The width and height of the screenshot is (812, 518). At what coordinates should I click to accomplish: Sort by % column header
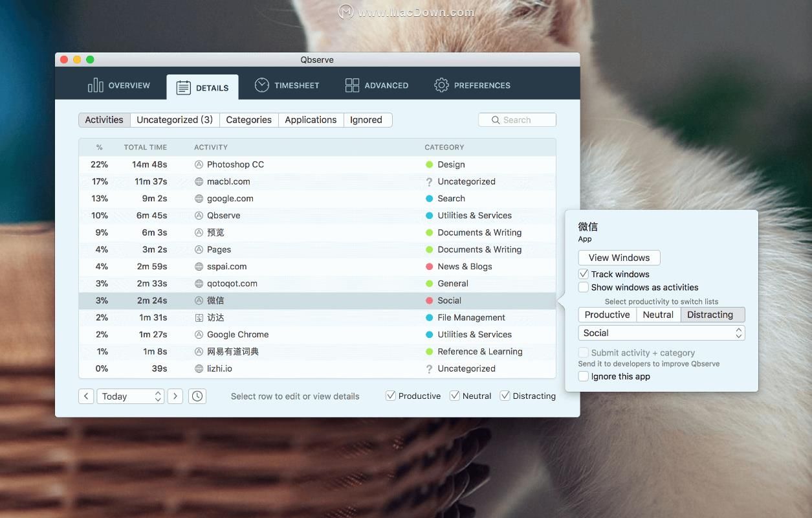(100, 148)
